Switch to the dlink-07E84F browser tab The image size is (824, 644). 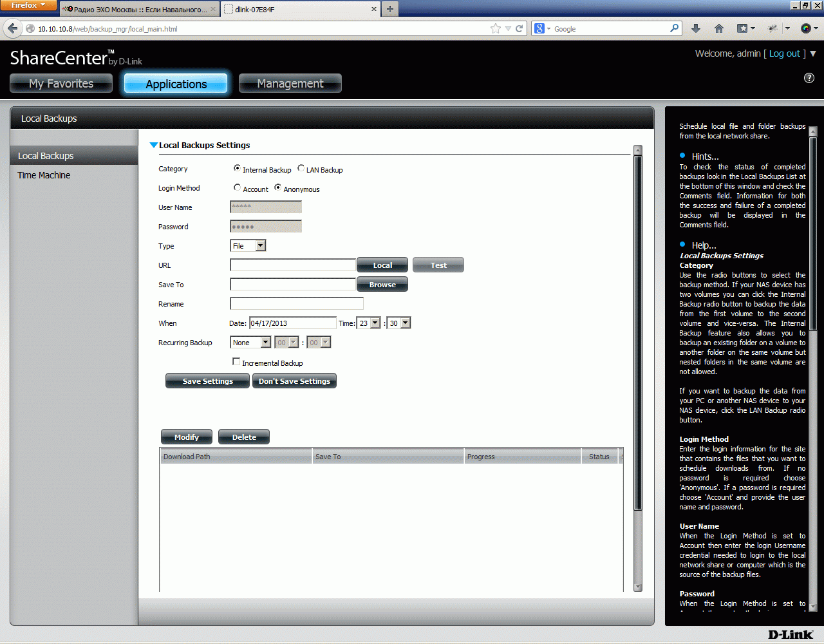[301, 9]
